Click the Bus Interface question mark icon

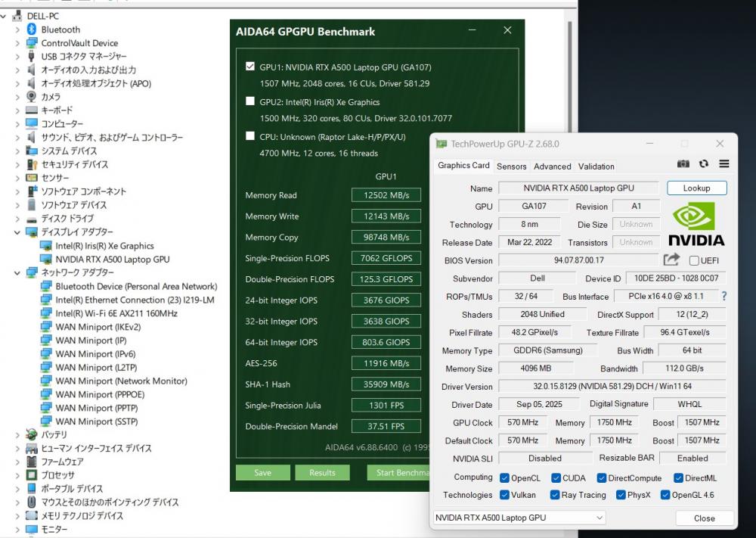tap(723, 297)
